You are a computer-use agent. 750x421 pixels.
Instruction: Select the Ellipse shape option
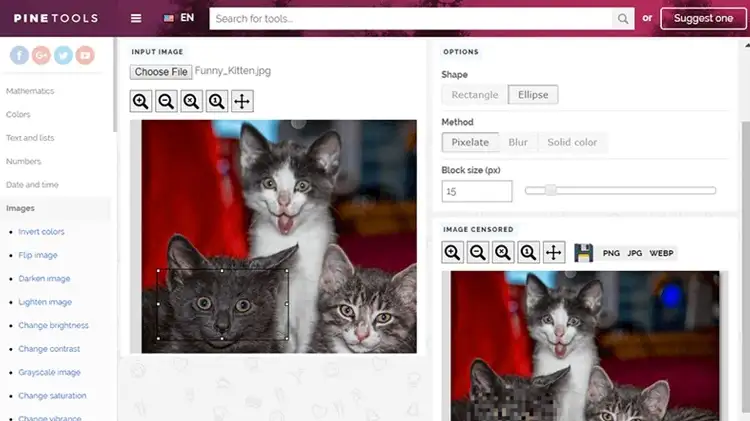(533, 95)
